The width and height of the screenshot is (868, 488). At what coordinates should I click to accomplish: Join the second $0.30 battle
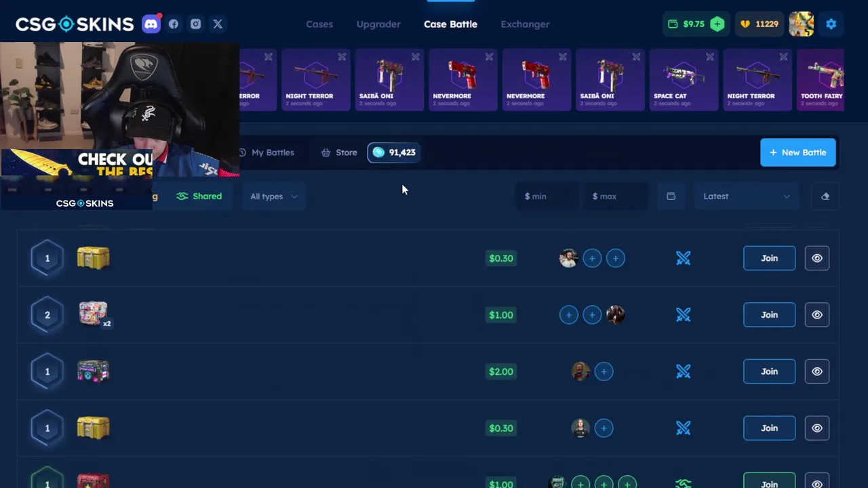769,428
